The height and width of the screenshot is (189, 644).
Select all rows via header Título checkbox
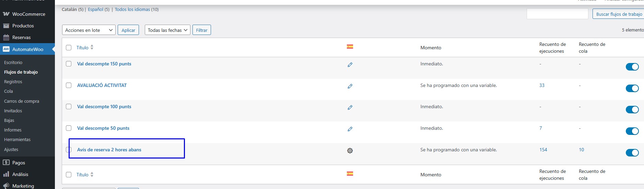[69, 48]
